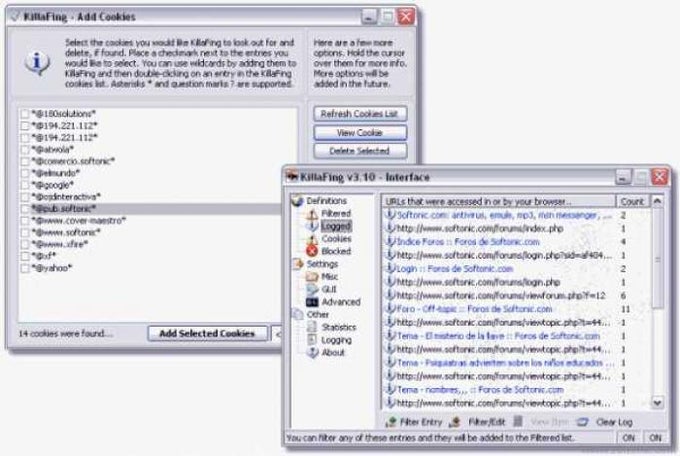
Task: Check the *@www.cover-maestro* cookie checkbox
Action: (25, 221)
